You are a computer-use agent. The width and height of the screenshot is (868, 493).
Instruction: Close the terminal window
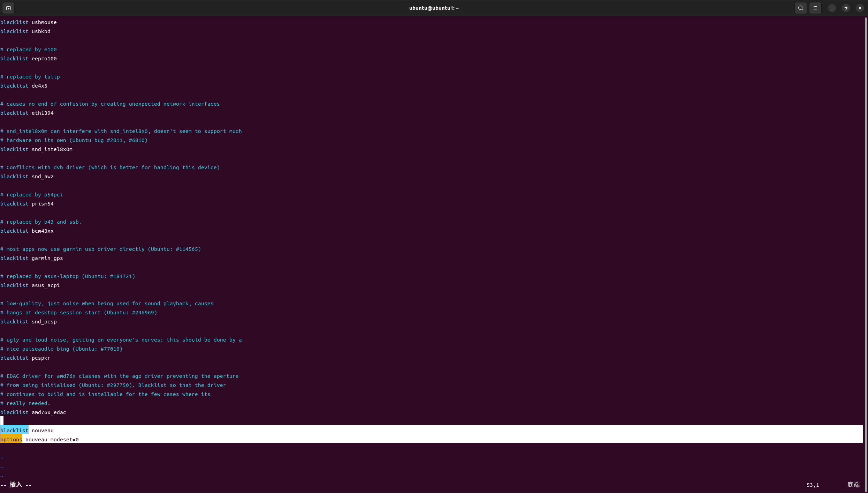pos(860,8)
